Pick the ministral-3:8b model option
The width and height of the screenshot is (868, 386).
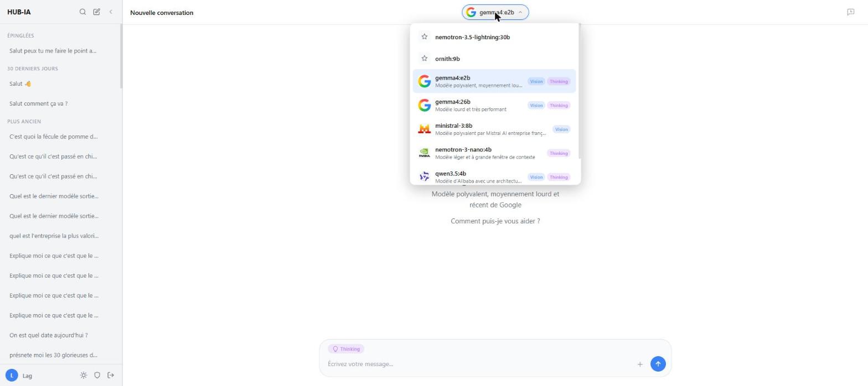(494, 129)
